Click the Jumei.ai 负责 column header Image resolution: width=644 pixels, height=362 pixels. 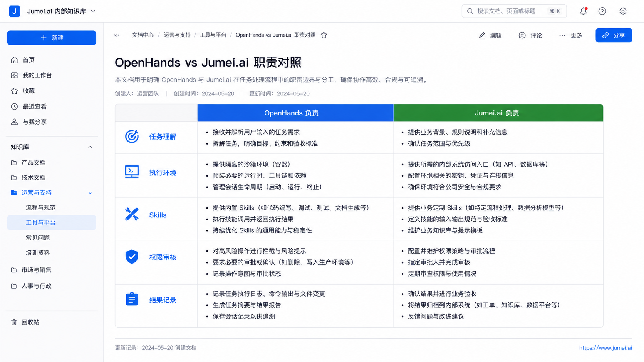[x=498, y=113]
